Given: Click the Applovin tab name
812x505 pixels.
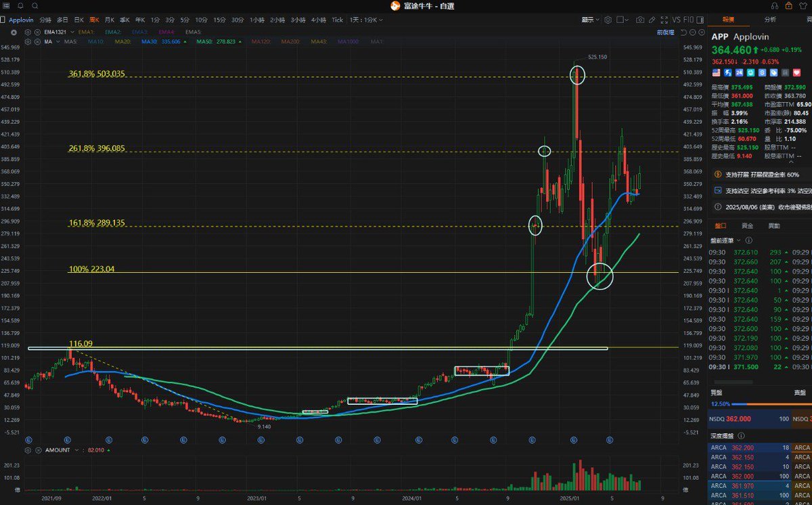Looking at the screenshot, I should pyautogui.click(x=22, y=20).
